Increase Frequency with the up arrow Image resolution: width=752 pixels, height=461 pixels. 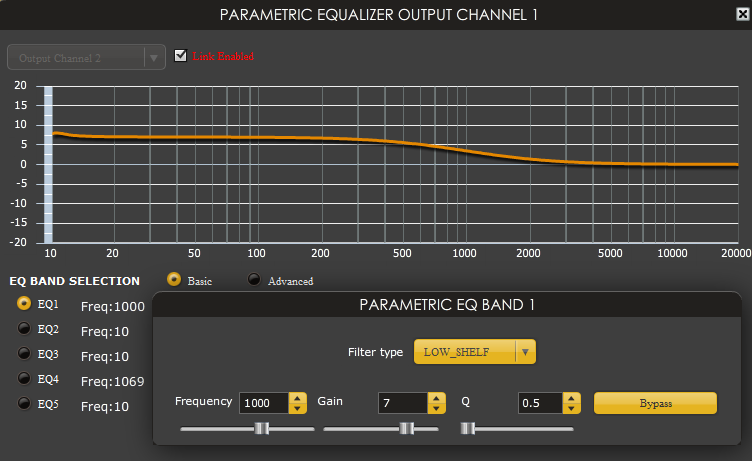297,397
